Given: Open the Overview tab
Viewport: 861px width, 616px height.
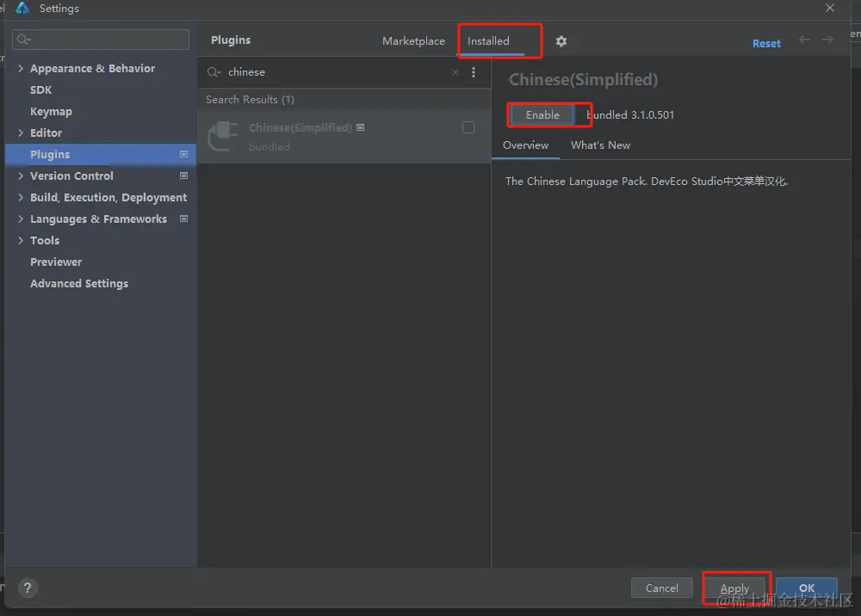Looking at the screenshot, I should pos(525,145).
